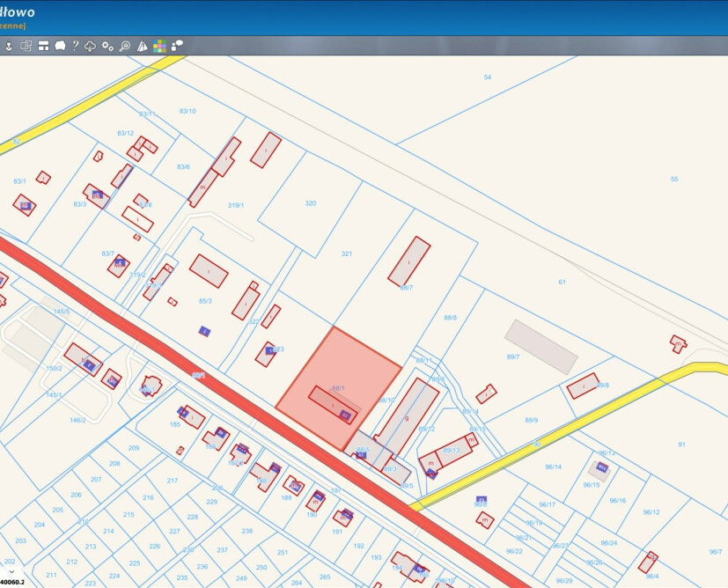Click parcel 321 label

coord(347,254)
